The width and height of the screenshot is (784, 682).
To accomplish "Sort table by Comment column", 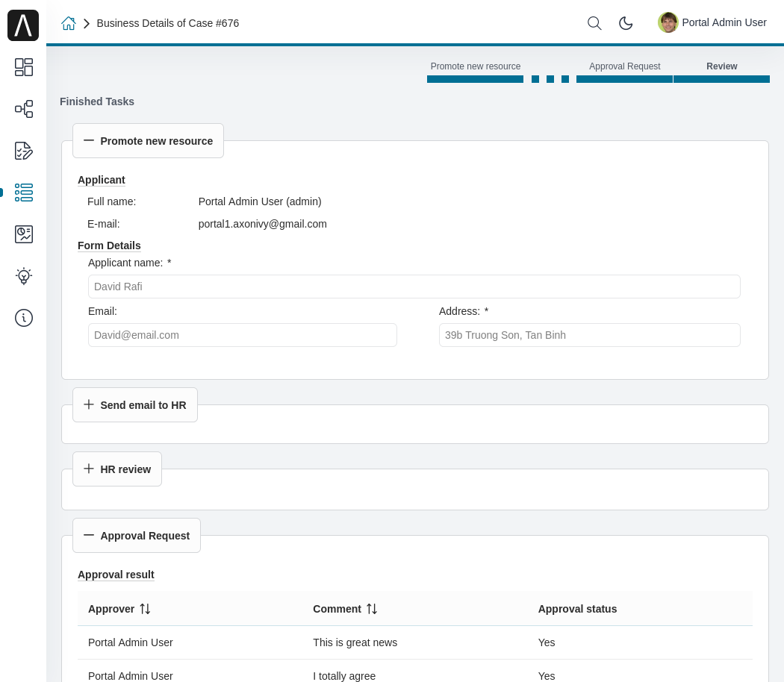I will pos(372,609).
